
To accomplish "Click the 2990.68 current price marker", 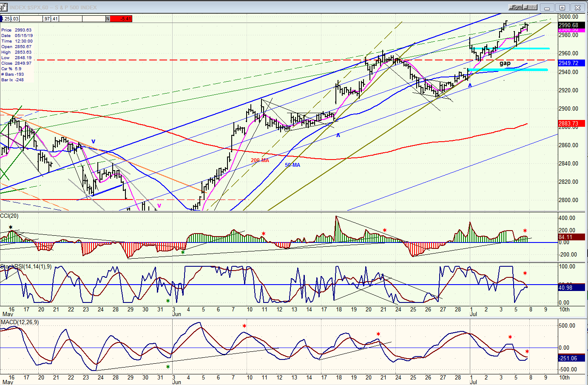I will (x=568, y=25).
